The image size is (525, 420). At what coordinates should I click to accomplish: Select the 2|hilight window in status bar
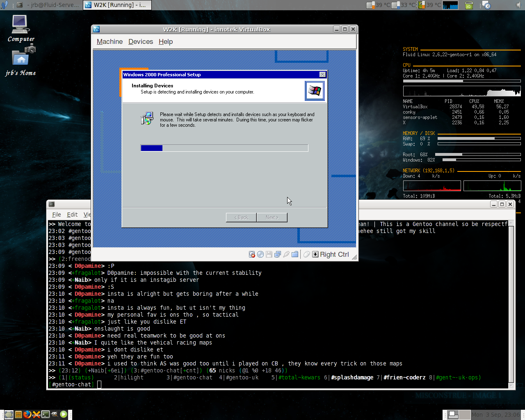(x=129, y=377)
